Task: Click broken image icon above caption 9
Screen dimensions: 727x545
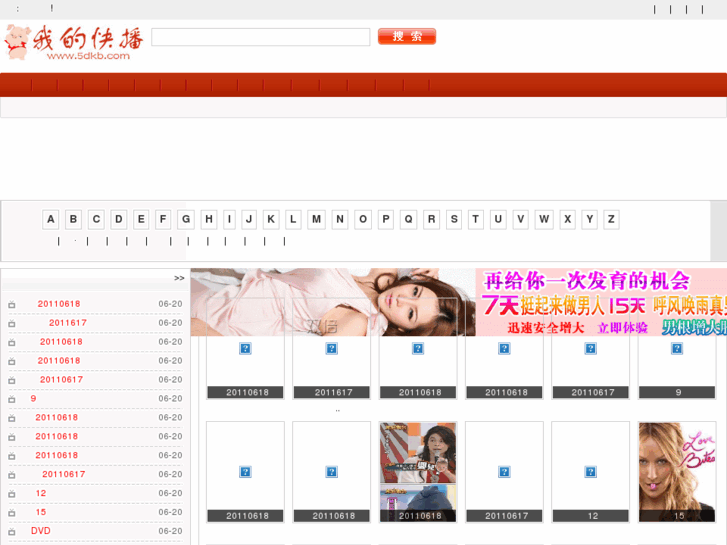Action: point(677,348)
